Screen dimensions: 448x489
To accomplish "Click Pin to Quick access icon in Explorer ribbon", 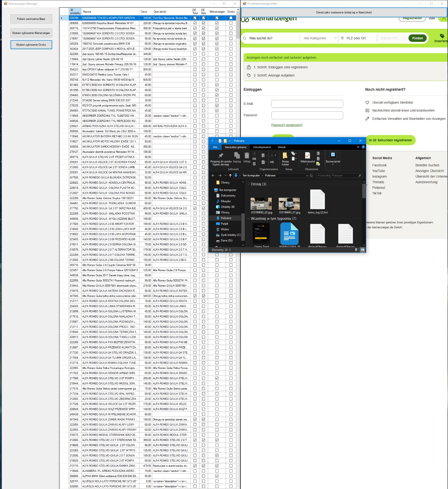I will (x=221, y=155).
